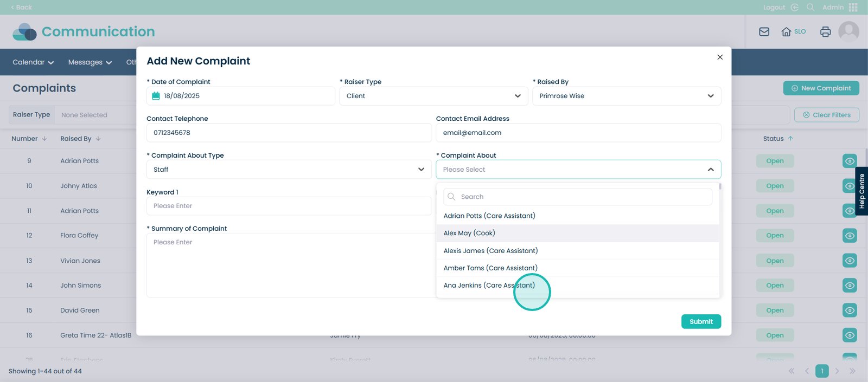Image resolution: width=868 pixels, height=382 pixels.
Task: Open the Raised By dropdown showing Primrose Wise
Action: (x=626, y=96)
